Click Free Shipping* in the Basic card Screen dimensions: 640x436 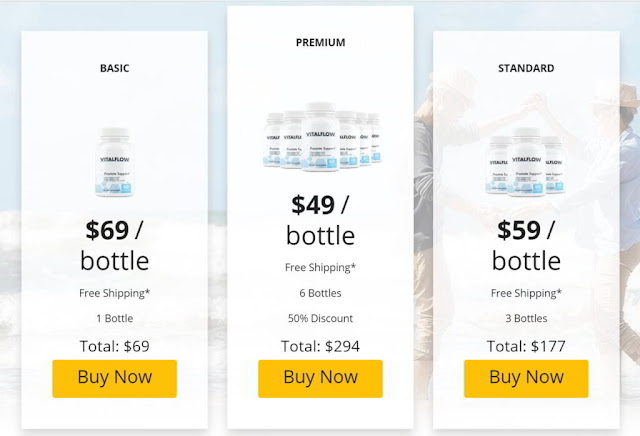click(x=115, y=293)
